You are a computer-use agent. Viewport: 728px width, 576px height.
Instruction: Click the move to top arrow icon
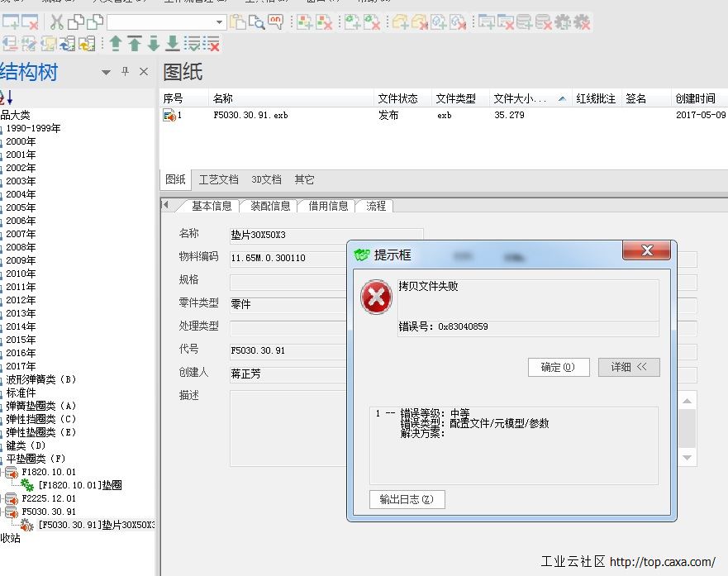click(135, 44)
